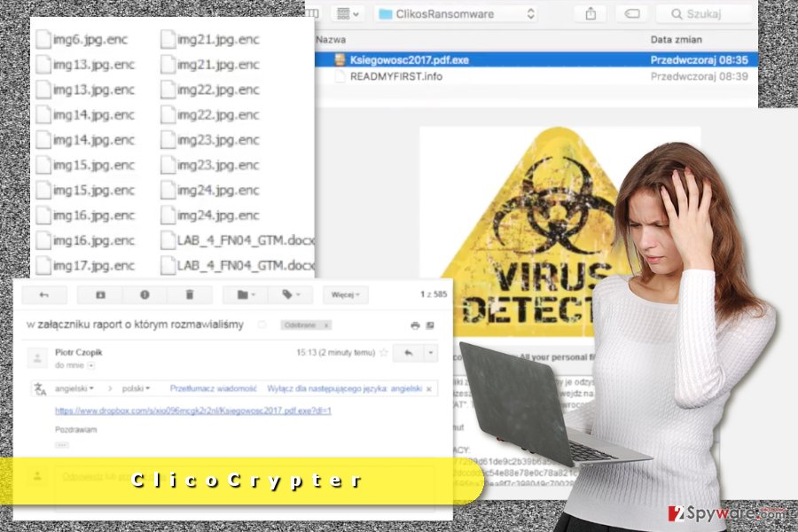Click 'Wyłącz dla następującego języka: angielski'
The width and height of the screenshot is (798, 532).
(x=345, y=388)
